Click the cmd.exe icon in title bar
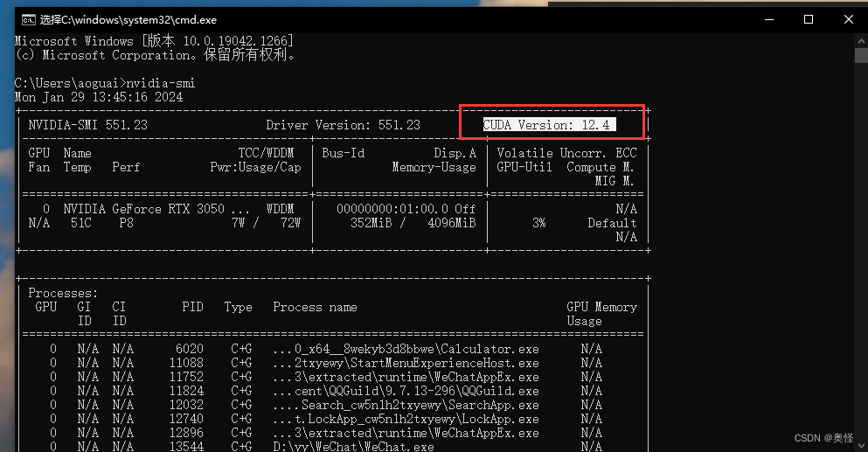This screenshot has width=868, height=452. tap(28, 20)
